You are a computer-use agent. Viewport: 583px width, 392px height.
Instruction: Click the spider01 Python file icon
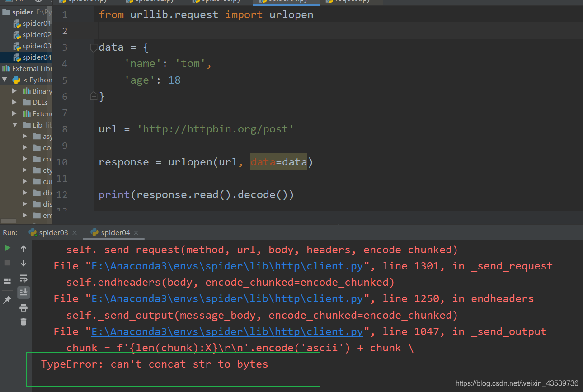coord(17,24)
